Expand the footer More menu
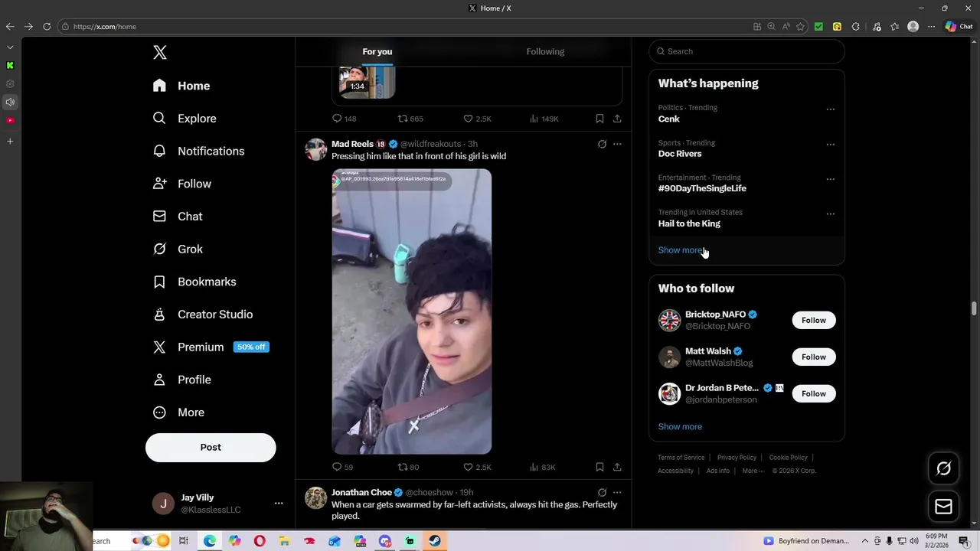The image size is (980, 551). click(753, 471)
